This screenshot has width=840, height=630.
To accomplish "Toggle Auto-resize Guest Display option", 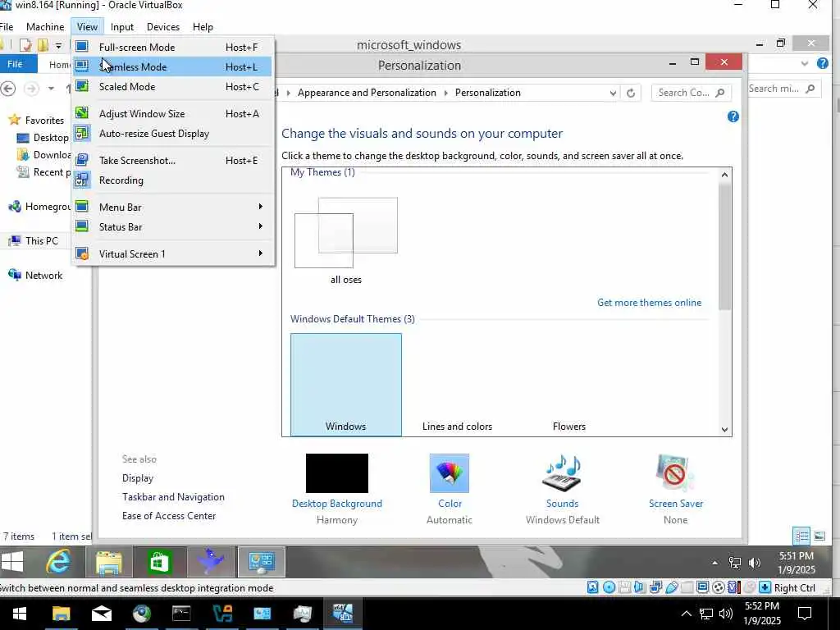I will [x=172, y=134].
